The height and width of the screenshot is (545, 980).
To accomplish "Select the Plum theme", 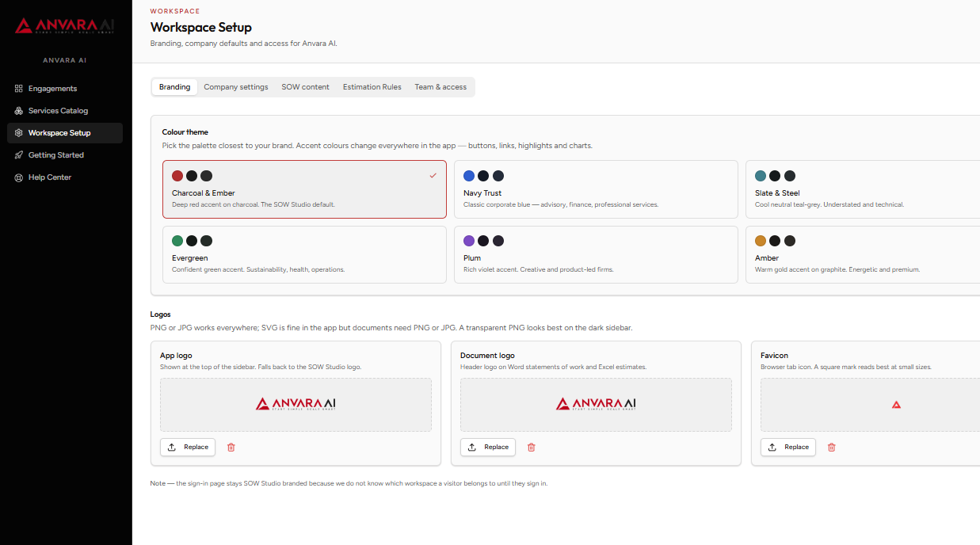I will [x=596, y=254].
